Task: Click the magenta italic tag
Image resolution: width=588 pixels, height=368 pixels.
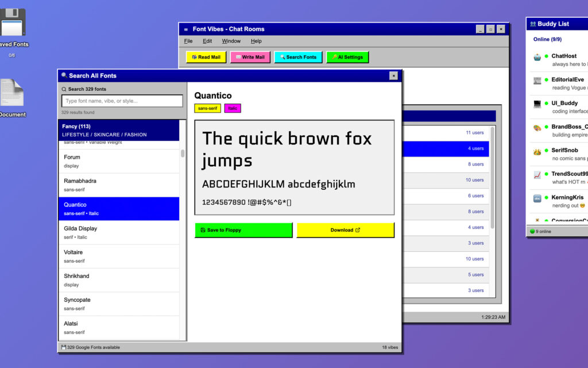Action: point(233,108)
